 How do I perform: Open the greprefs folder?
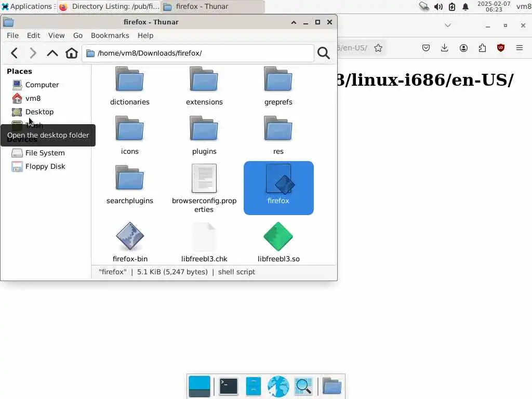pos(278,86)
